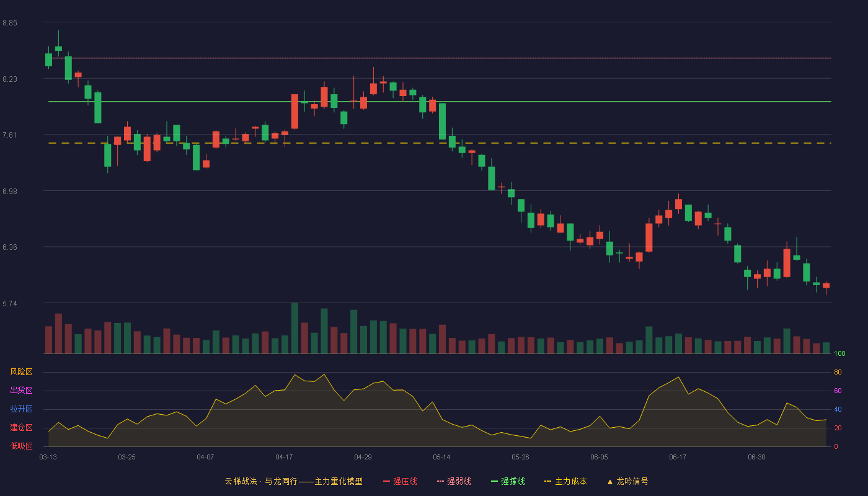Click the green 强撑线 legend marker
The height and width of the screenshot is (496, 868).
click(495, 481)
